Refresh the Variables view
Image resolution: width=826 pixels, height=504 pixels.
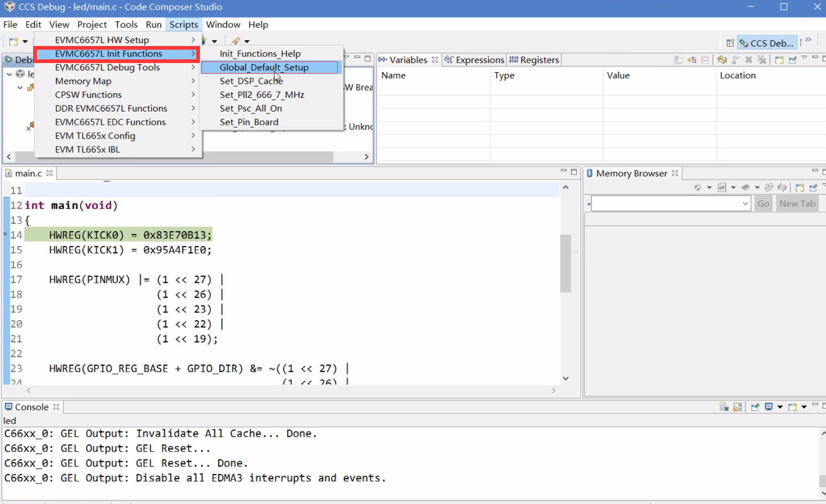click(722, 60)
